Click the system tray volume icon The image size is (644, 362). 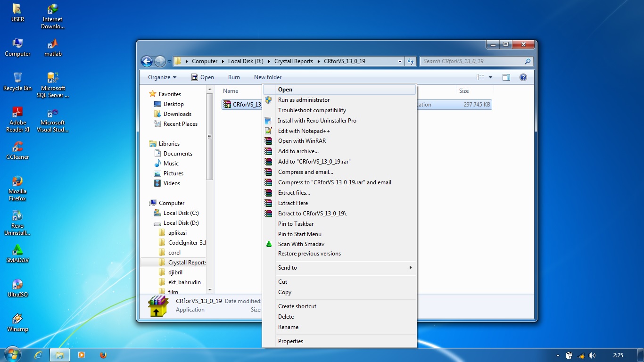[x=592, y=355]
